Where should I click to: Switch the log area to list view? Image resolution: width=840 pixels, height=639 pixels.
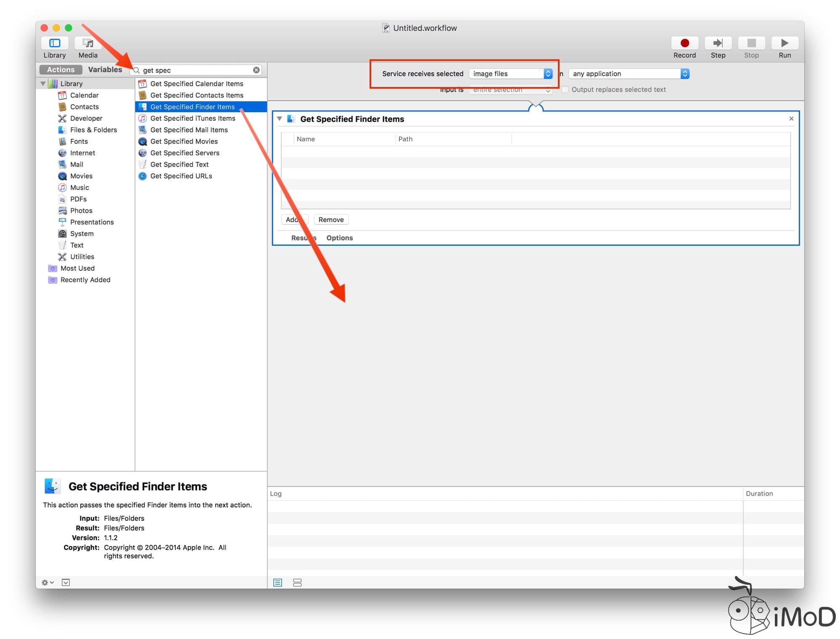pos(277,583)
